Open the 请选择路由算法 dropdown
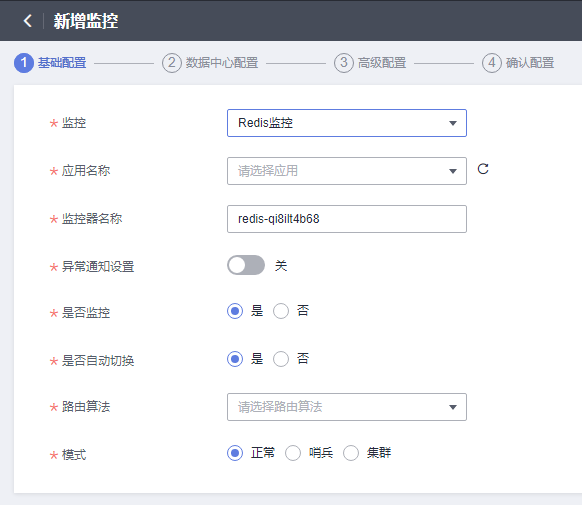The height and width of the screenshot is (505, 582). 347,407
